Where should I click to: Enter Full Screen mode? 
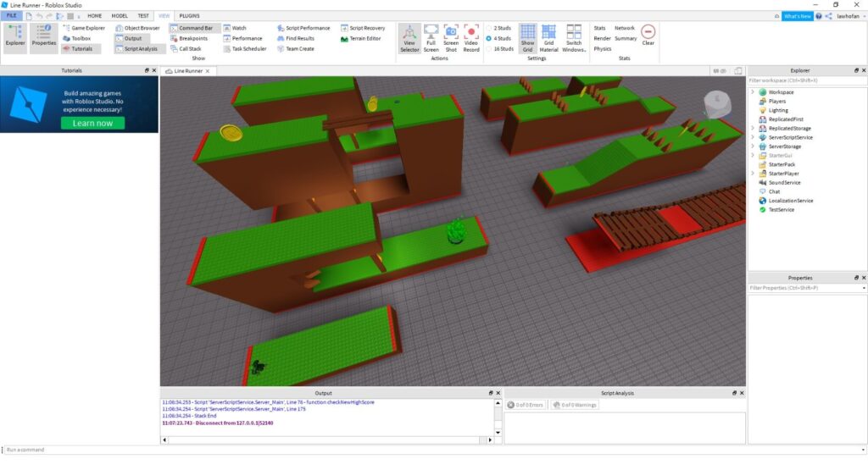tap(431, 38)
